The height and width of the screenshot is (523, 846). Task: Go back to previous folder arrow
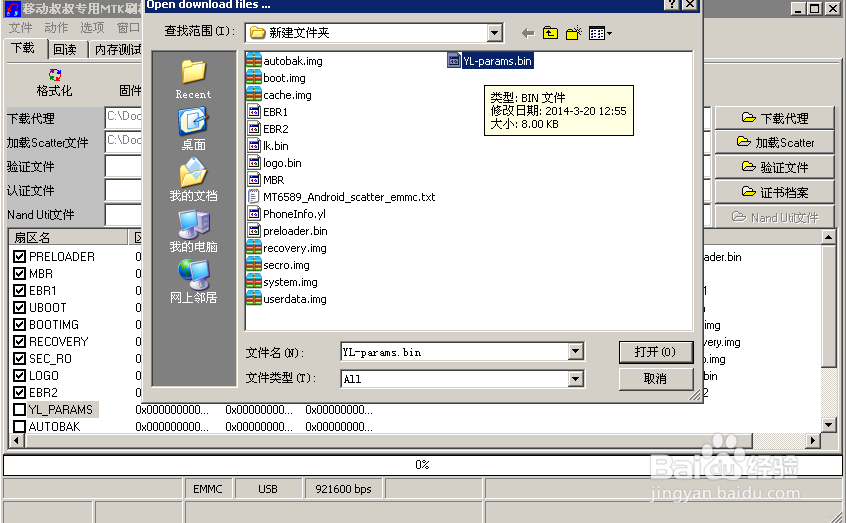(x=528, y=33)
